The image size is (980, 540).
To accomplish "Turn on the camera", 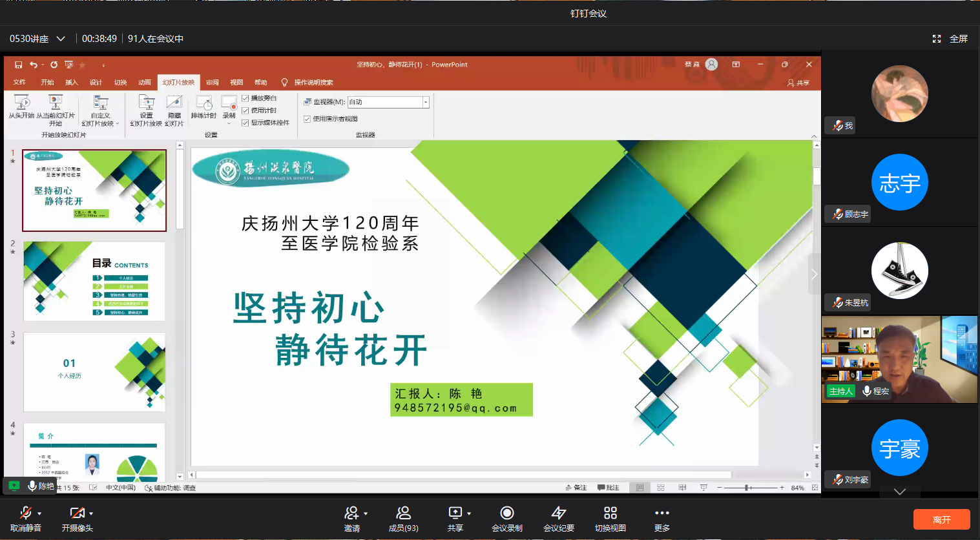I will pyautogui.click(x=77, y=513).
